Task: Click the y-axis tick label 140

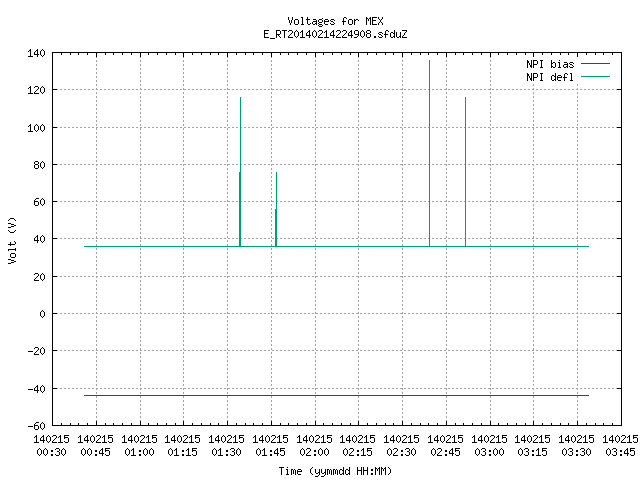Action: pyautogui.click(x=36, y=53)
